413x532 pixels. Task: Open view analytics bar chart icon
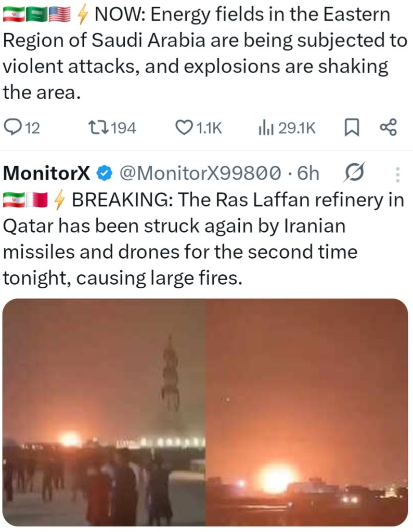point(265,127)
